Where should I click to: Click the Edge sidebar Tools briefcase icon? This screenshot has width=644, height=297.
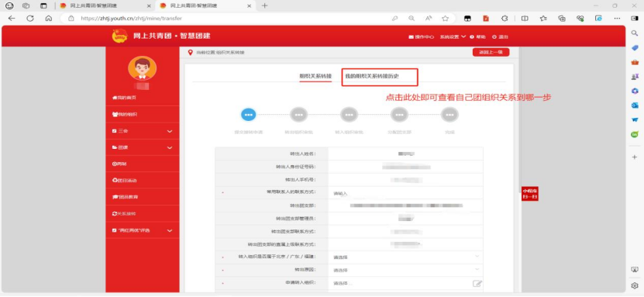pos(635,62)
